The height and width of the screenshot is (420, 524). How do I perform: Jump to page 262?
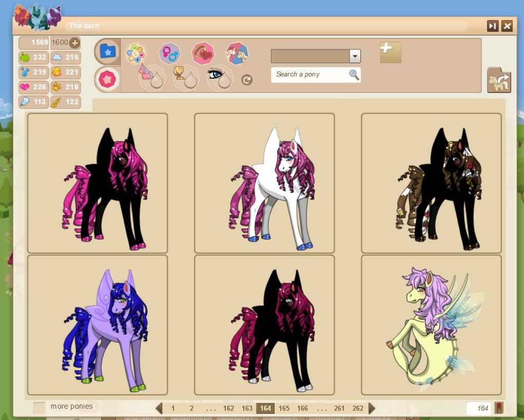[358, 408]
